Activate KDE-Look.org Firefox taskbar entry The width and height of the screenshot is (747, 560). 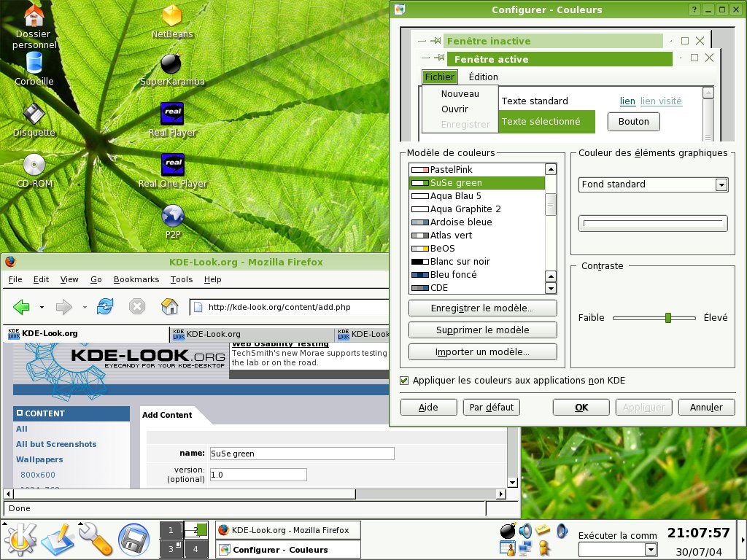(287, 530)
